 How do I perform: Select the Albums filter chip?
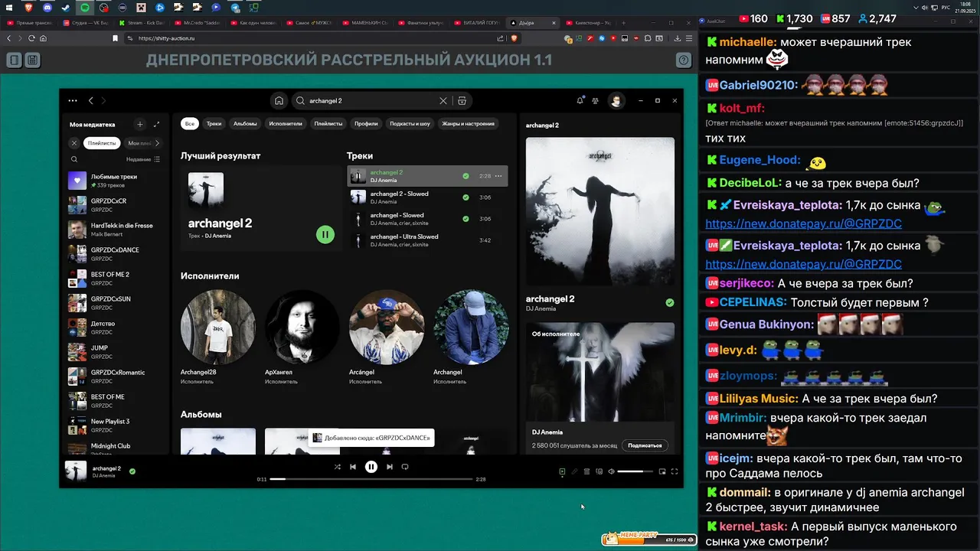[245, 123]
